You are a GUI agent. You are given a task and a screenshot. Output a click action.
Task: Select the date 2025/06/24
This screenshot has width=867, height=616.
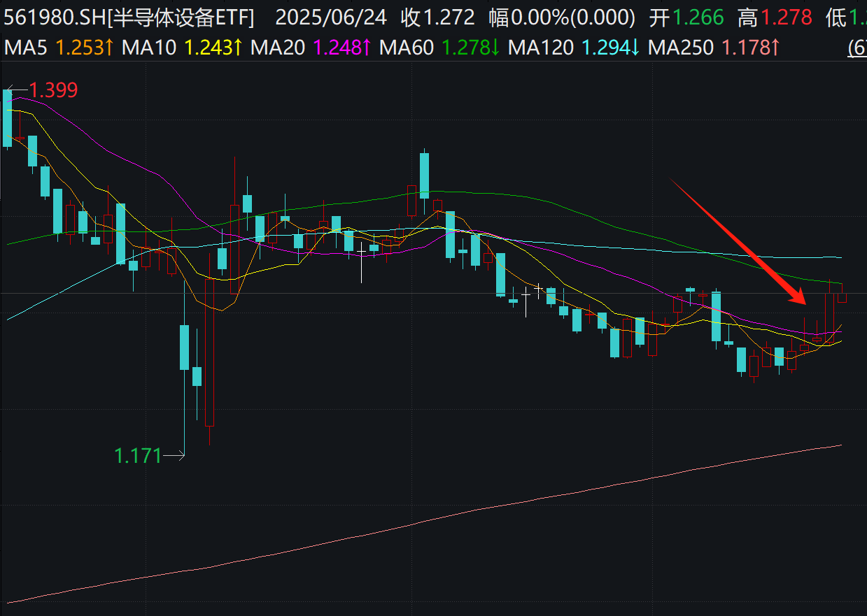coord(332,17)
